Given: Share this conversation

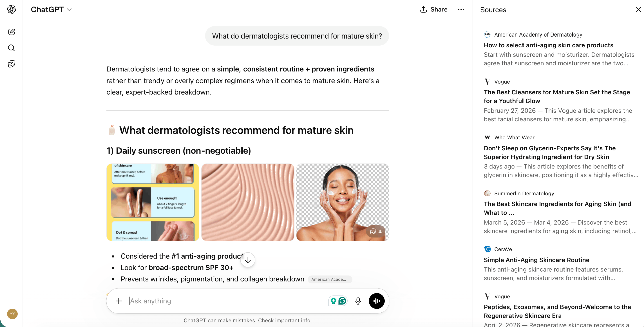Looking at the screenshot, I should [434, 9].
